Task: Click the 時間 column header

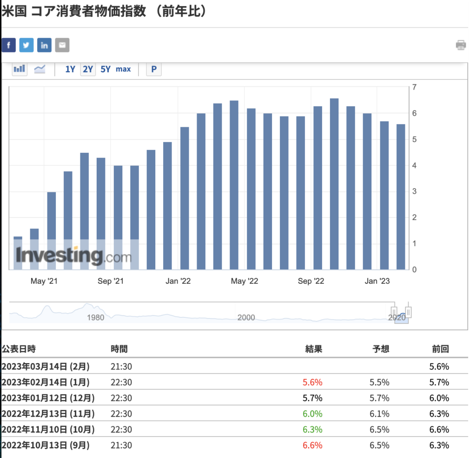Action: 119,349
